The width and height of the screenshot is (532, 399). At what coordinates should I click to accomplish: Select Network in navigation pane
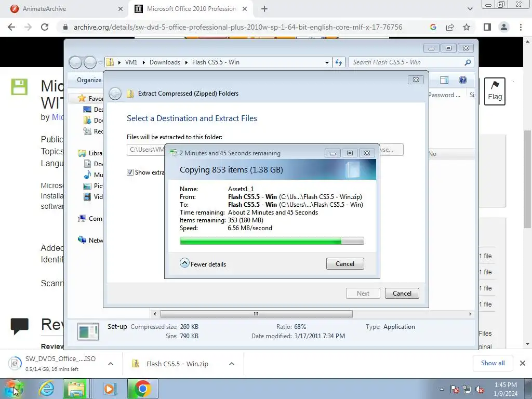pos(89,240)
